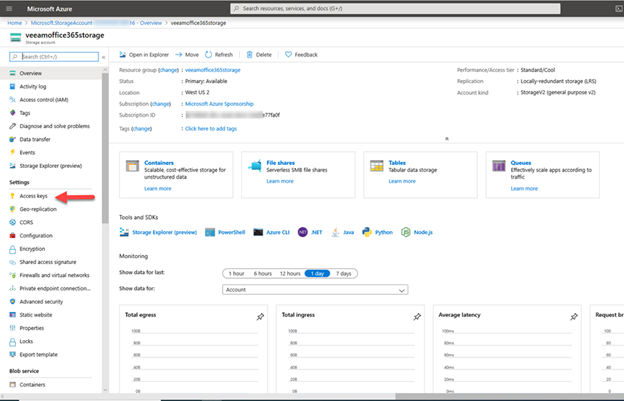624x401 pixels.
Task: Click Open in Explorer toolbar button
Action: click(x=144, y=55)
